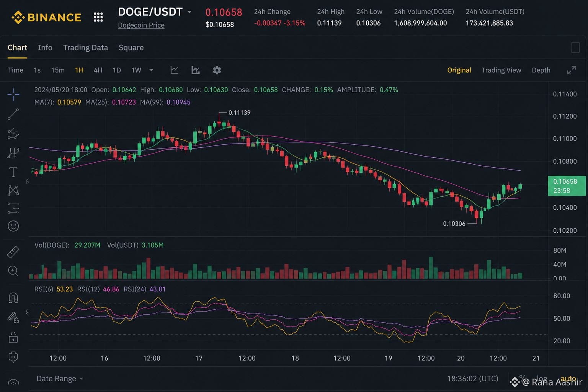Select the XABCD pattern tool
The image size is (588, 392).
[x=13, y=190]
